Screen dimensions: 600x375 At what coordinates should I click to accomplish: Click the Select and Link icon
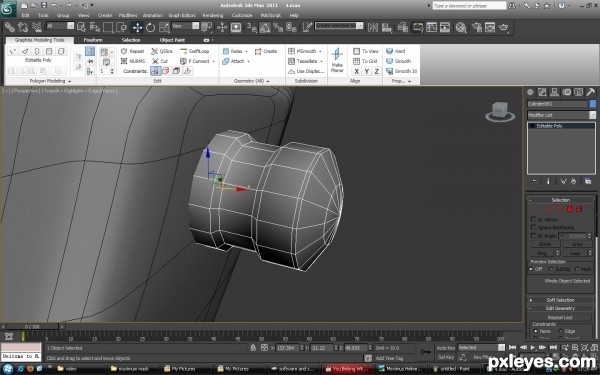(10, 27)
